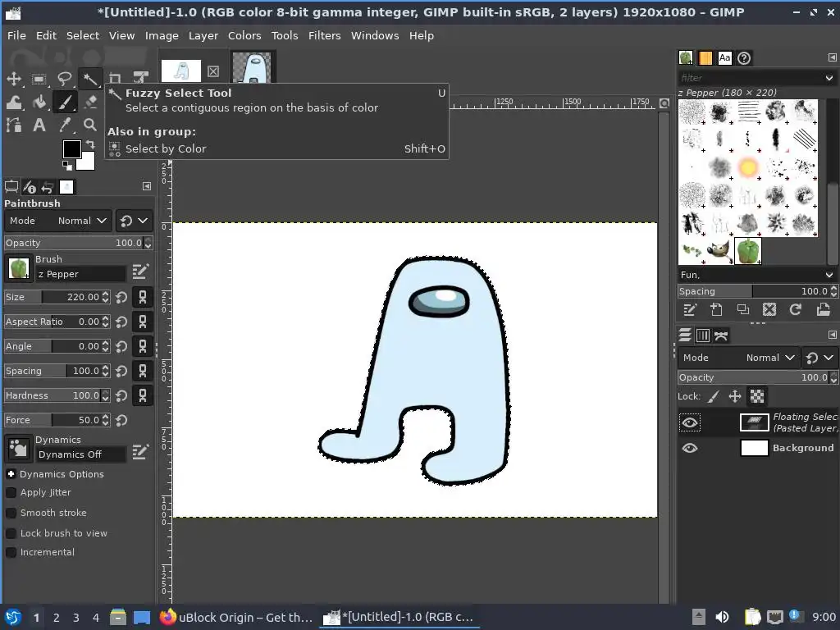
Task: Expand the Dynamics Options section
Action: [11, 474]
